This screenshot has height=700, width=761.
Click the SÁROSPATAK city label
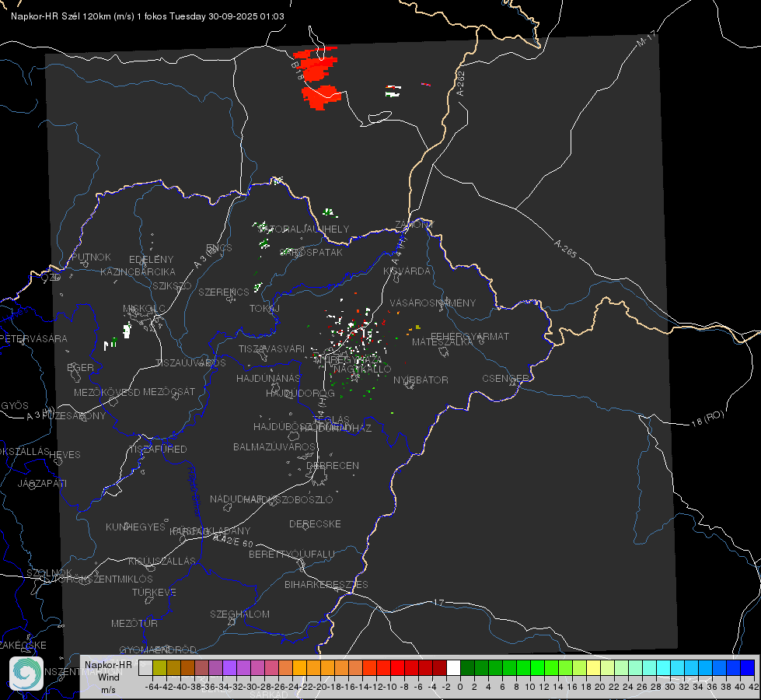click(x=311, y=253)
